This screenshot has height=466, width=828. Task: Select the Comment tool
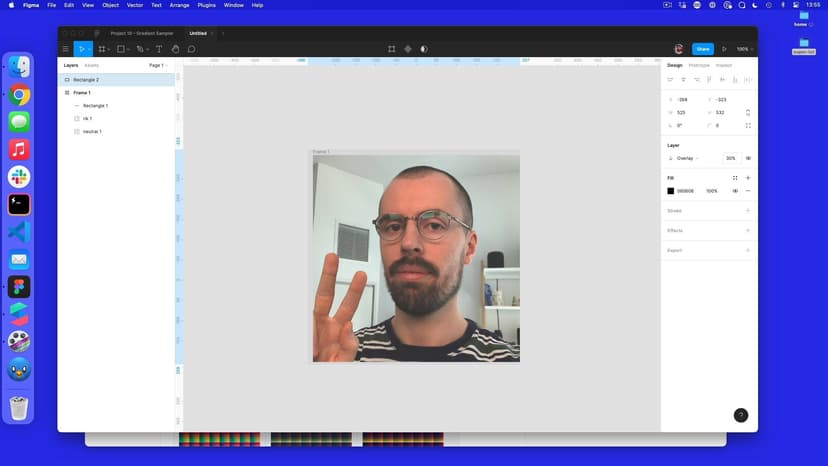click(192, 49)
